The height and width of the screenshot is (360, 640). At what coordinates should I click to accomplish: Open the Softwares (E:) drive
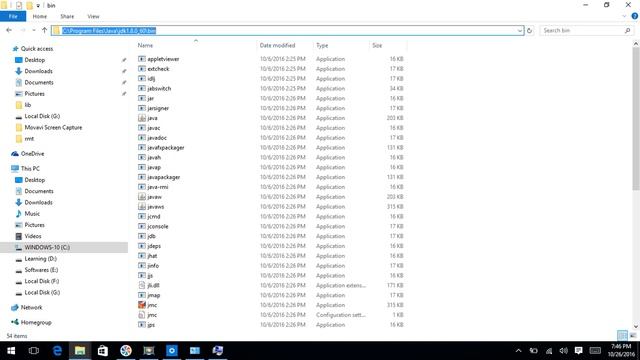[x=41, y=270]
